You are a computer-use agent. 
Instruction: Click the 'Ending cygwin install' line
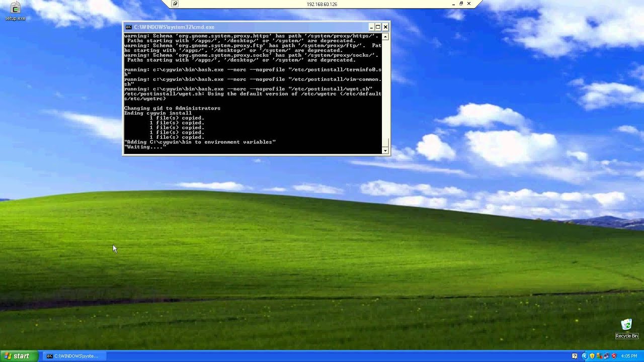click(x=158, y=113)
